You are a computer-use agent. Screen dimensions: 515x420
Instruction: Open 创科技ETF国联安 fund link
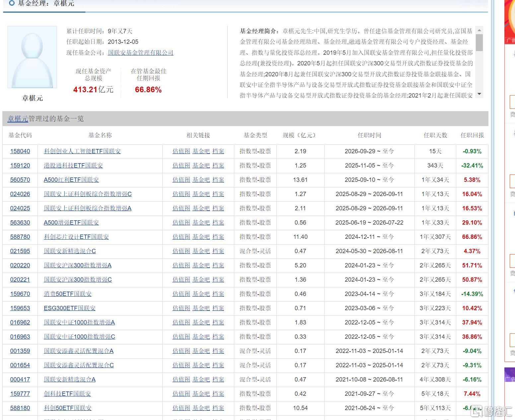[67, 394]
